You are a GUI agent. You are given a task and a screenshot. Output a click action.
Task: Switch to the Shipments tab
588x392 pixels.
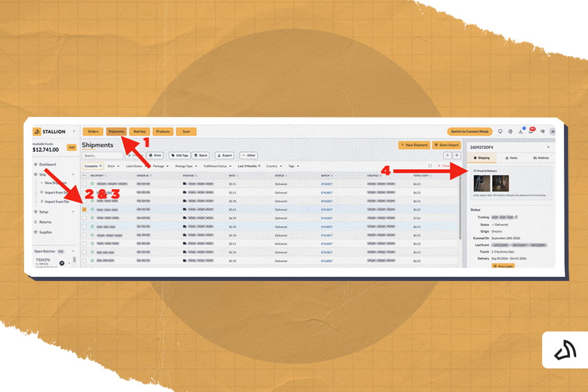point(116,132)
